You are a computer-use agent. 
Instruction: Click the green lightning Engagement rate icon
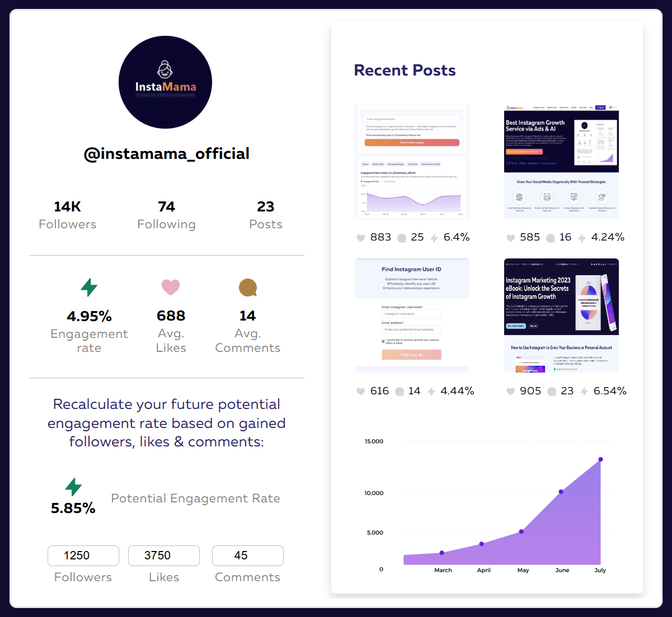tap(89, 287)
